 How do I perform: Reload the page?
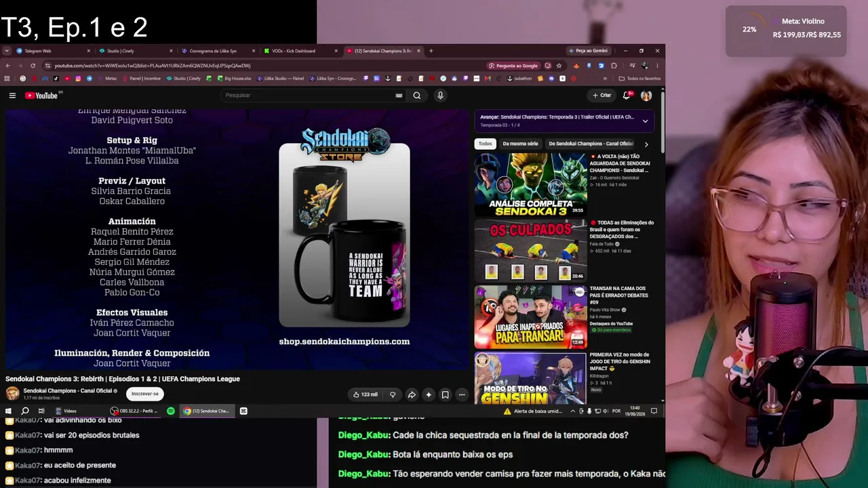click(33, 66)
